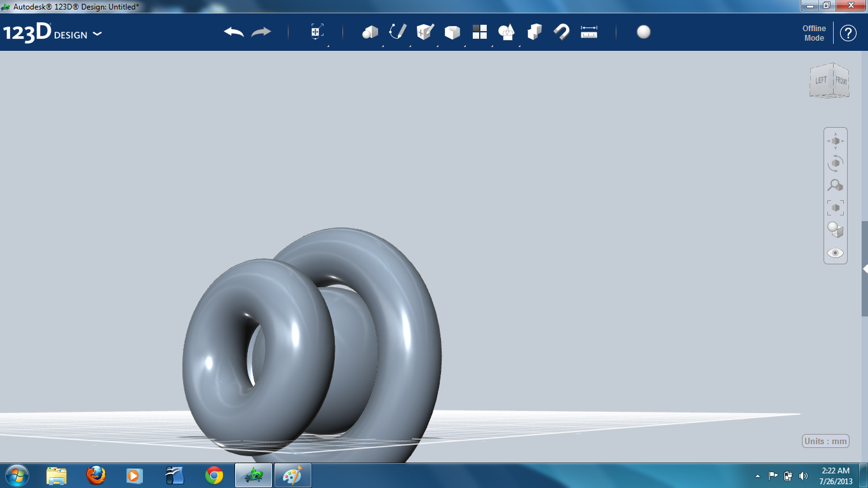Select the Construct tool
This screenshot has width=868, height=488.
[424, 32]
